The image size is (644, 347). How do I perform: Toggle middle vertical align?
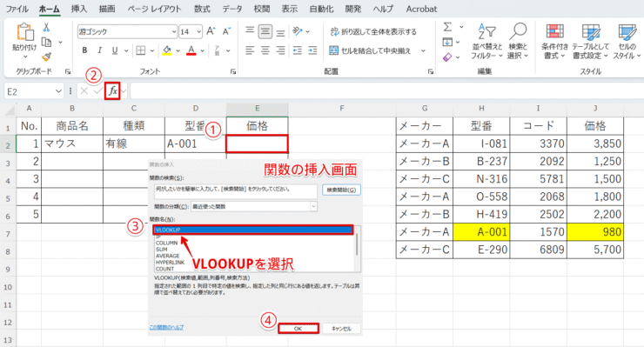(265, 31)
